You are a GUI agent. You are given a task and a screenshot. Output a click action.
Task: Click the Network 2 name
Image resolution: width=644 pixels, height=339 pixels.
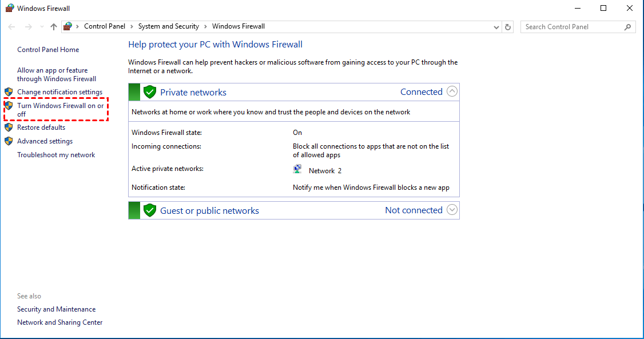tap(325, 171)
